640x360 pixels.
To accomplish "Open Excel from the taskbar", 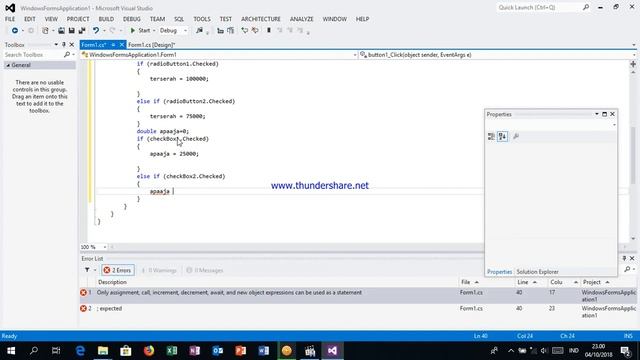I will (x=172, y=351).
